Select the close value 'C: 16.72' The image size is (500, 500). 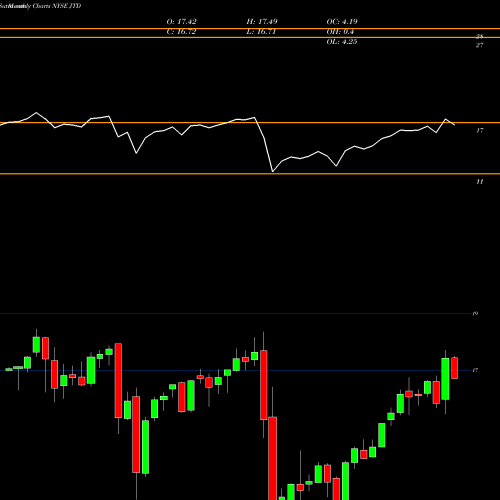[x=181, y=32]
